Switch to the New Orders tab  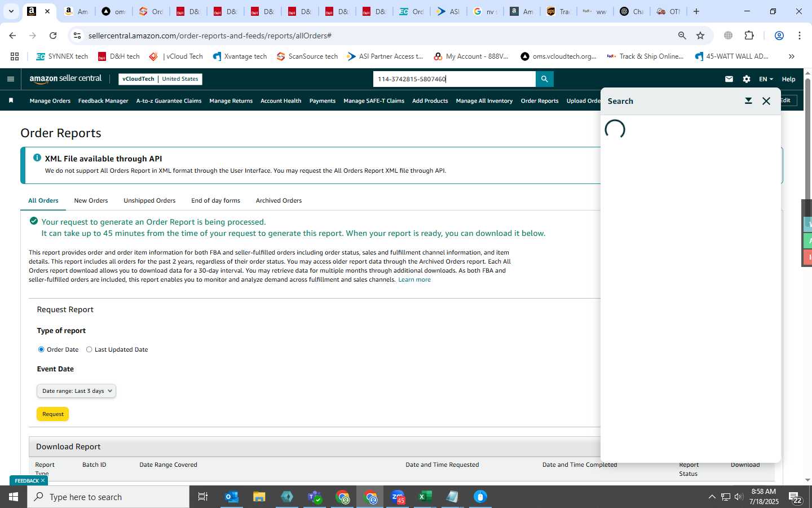[x=91, y=200]
